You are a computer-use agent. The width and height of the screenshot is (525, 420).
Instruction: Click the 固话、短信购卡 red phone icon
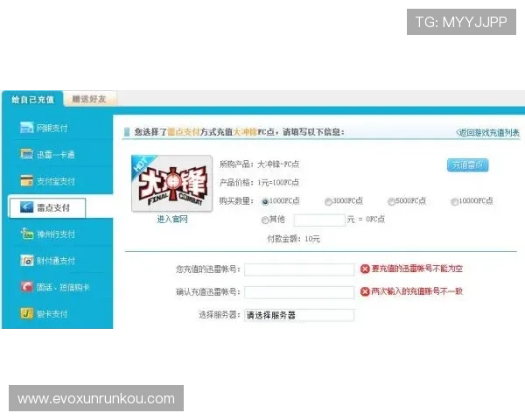click(x=27, y=287)
